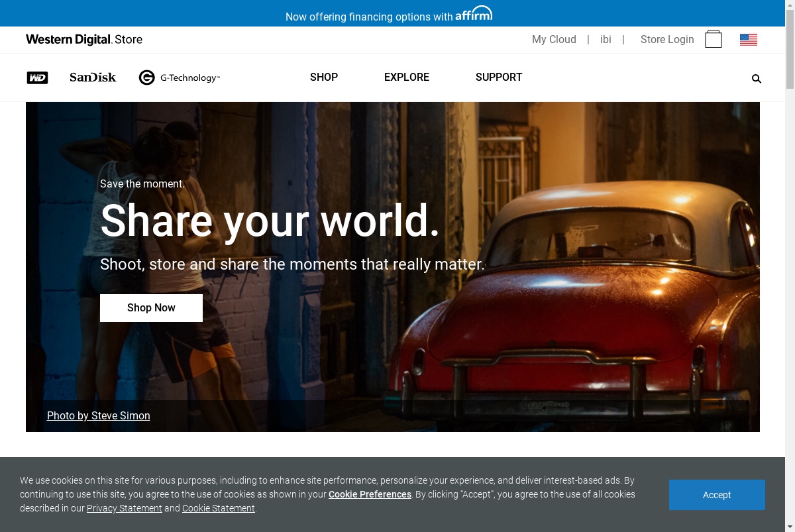Click the 'Share your world.' headline

click(x=270, y=221)
